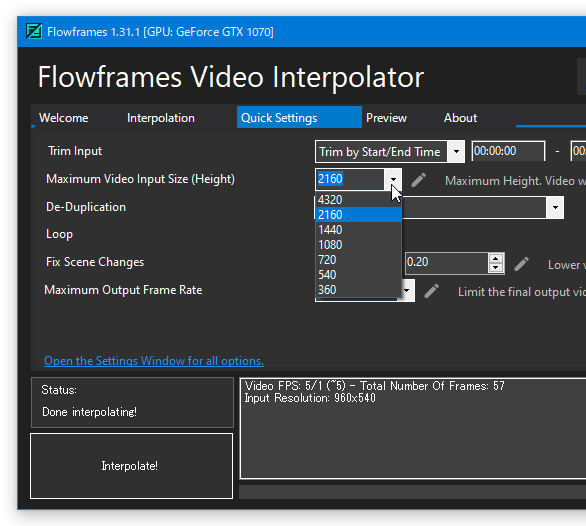Choose 4320 from the height list
The height and width of the screenshot is (526, 586).
click(358, 200)
